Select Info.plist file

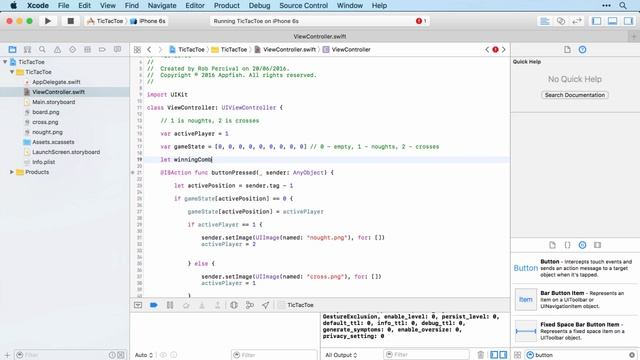pyautogui.click(x=43, y=162)
